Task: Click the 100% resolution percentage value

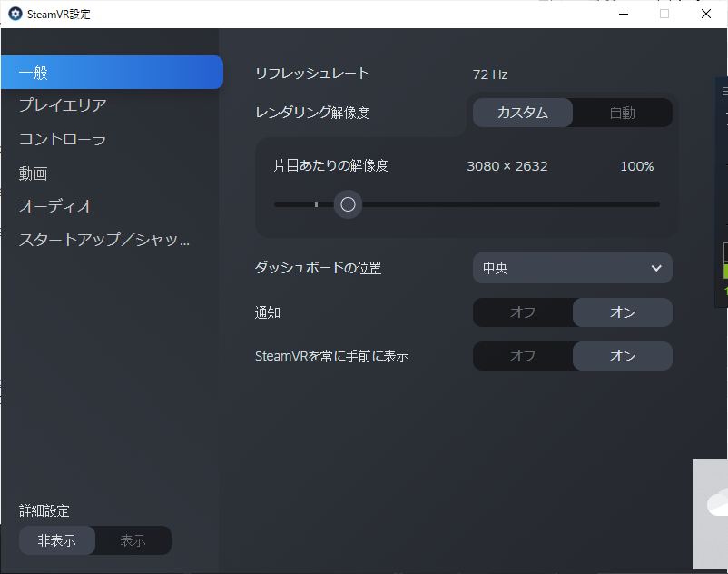Action: click(x=637, y=166)
